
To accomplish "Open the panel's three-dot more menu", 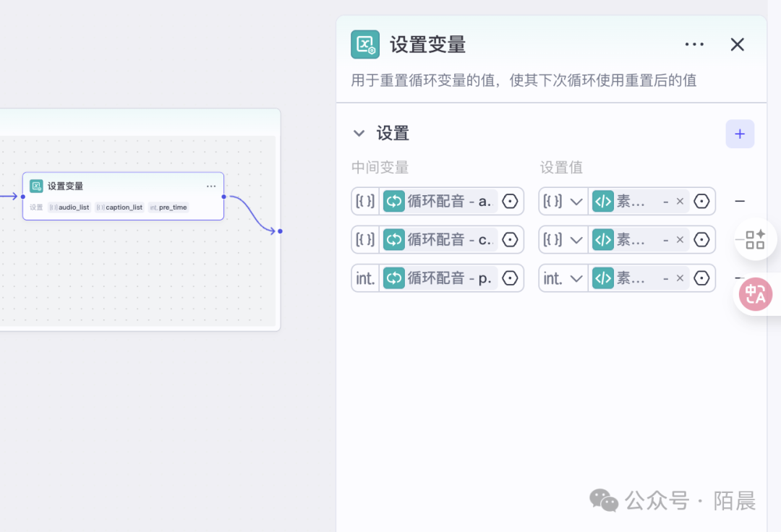I will click(x=694, y=45).
